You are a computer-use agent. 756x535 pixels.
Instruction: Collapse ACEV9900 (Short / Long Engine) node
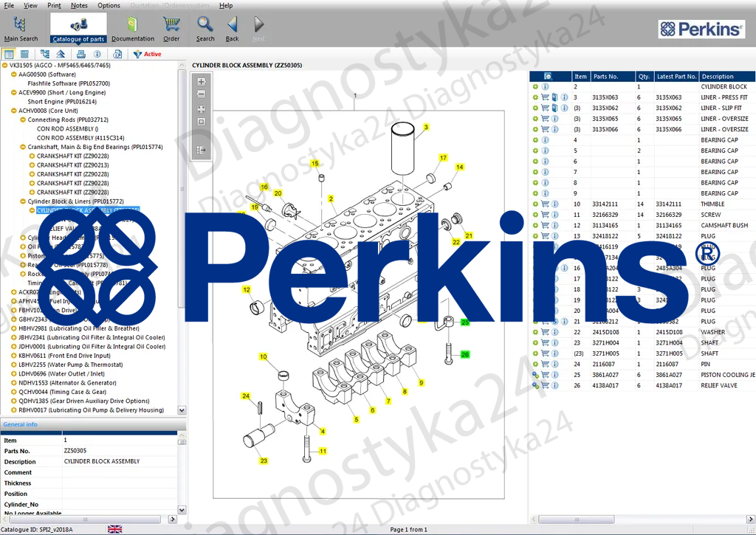click(14, 92)
